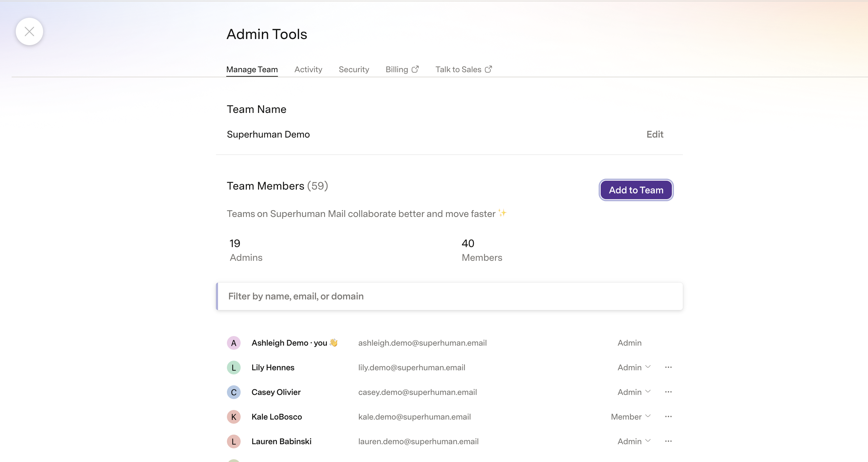Open Casey Olivier's role dropdown

click(634, 392)
